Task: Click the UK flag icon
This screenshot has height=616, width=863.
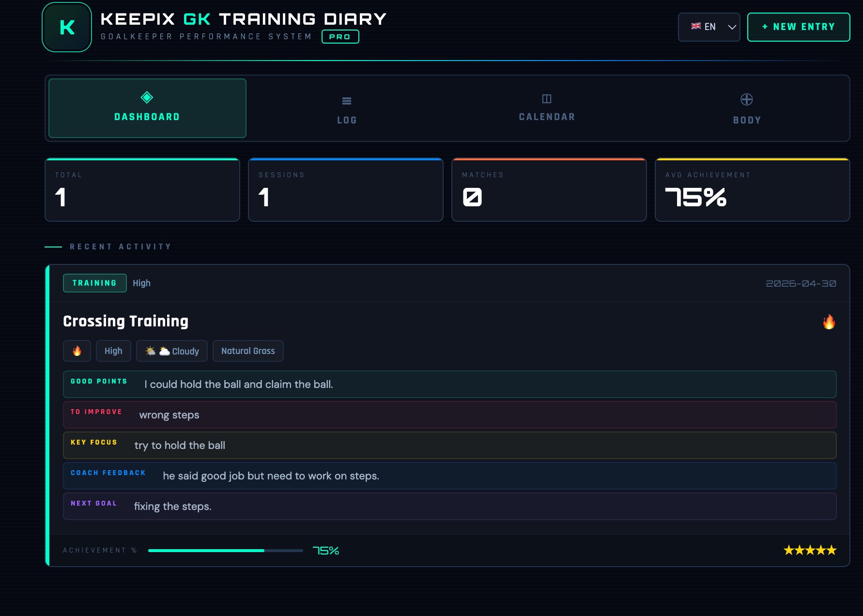Action: pyautogui.click(x=696, y=26)
